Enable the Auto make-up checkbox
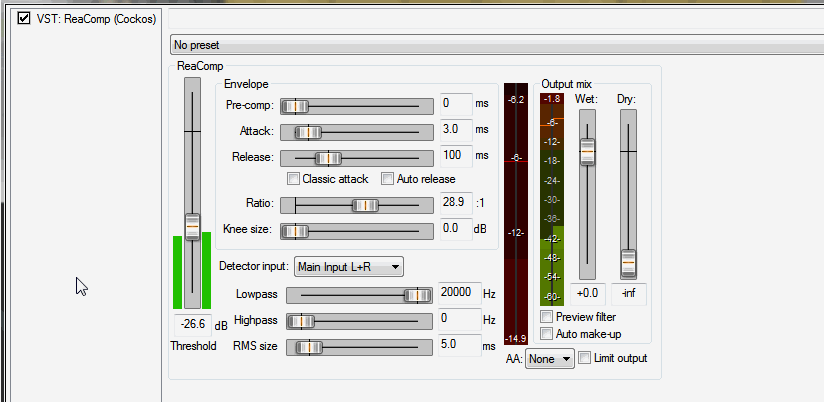 [547, 334]
